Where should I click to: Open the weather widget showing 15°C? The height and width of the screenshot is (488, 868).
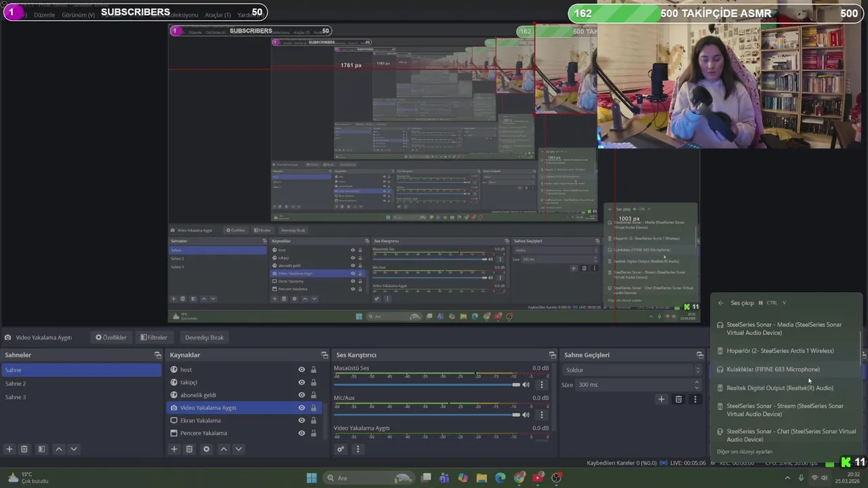27,478
